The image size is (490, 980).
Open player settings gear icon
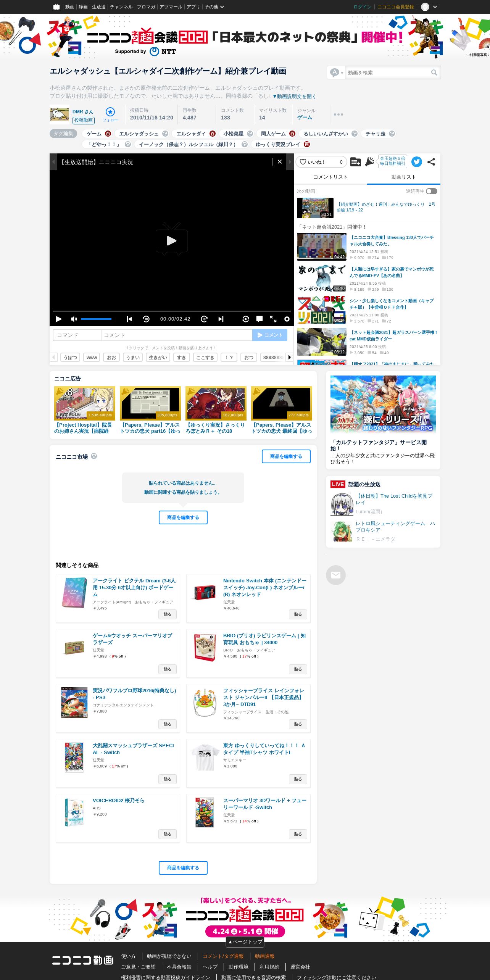pyautogui.click(x=287, y=319)
